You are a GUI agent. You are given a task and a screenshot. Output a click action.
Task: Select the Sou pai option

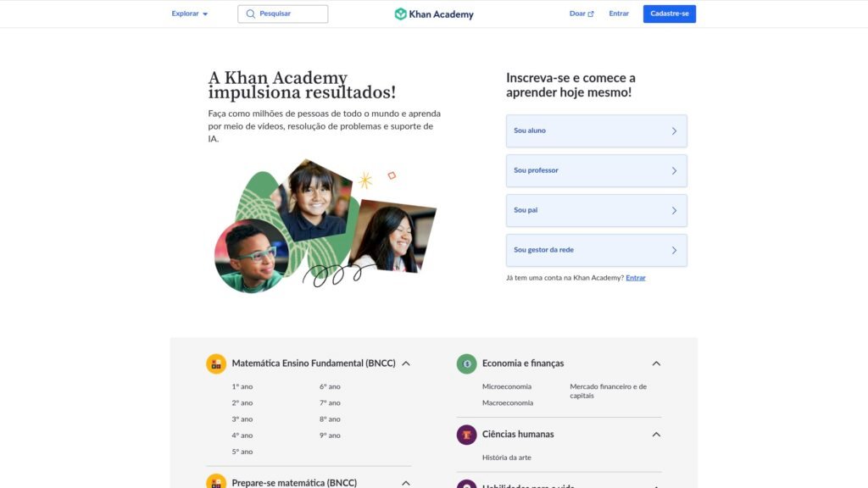(x=596, y=211)
